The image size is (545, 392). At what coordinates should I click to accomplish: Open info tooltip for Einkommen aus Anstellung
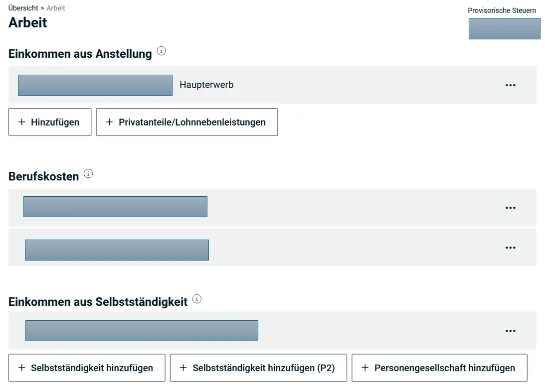(161, 50)
